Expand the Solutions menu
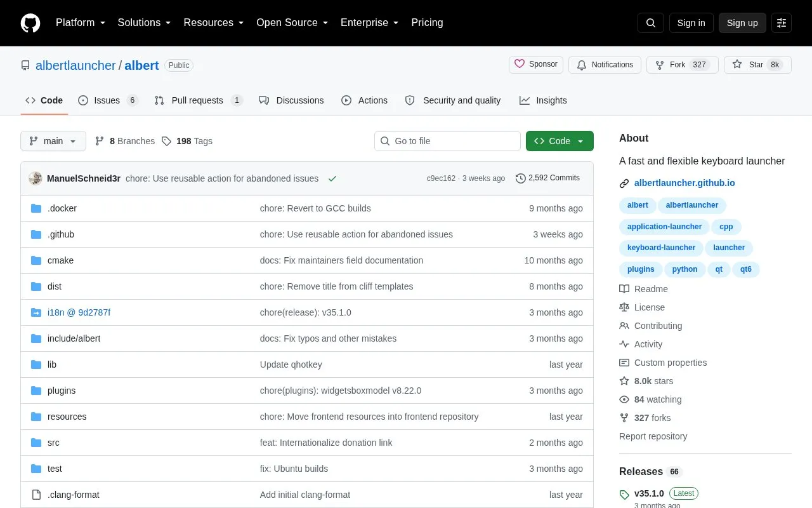This screenshot has width=812, height=508. pos(145,23)
